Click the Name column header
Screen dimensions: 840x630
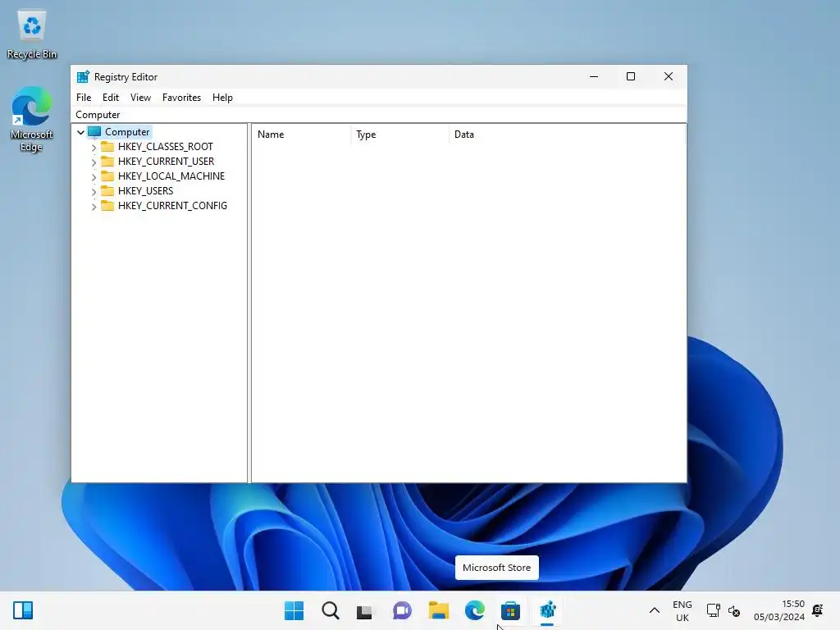coord(301,135)
